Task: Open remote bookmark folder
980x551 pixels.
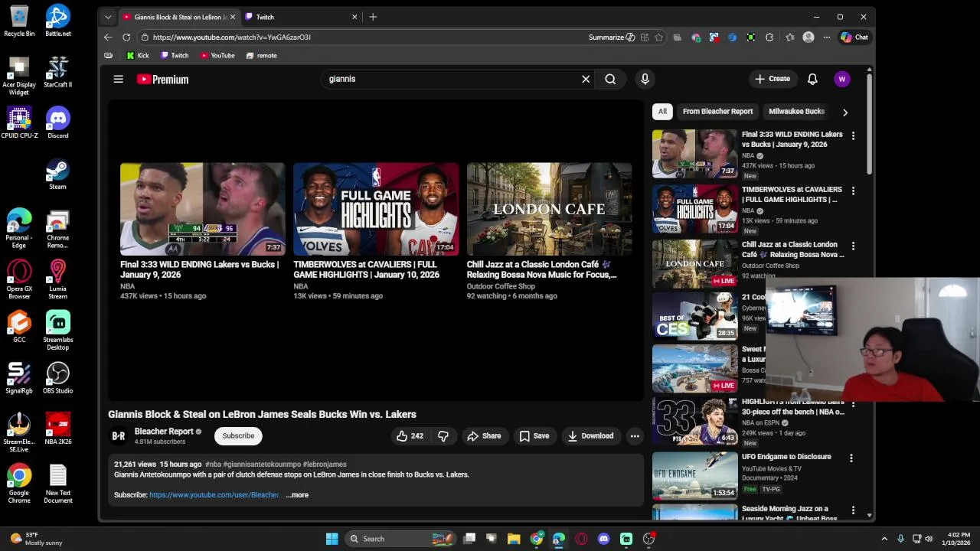Action: (262, 56)
